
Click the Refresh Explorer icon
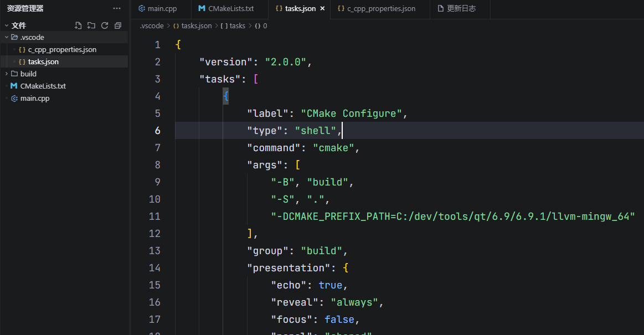click(x=104, y=25)
